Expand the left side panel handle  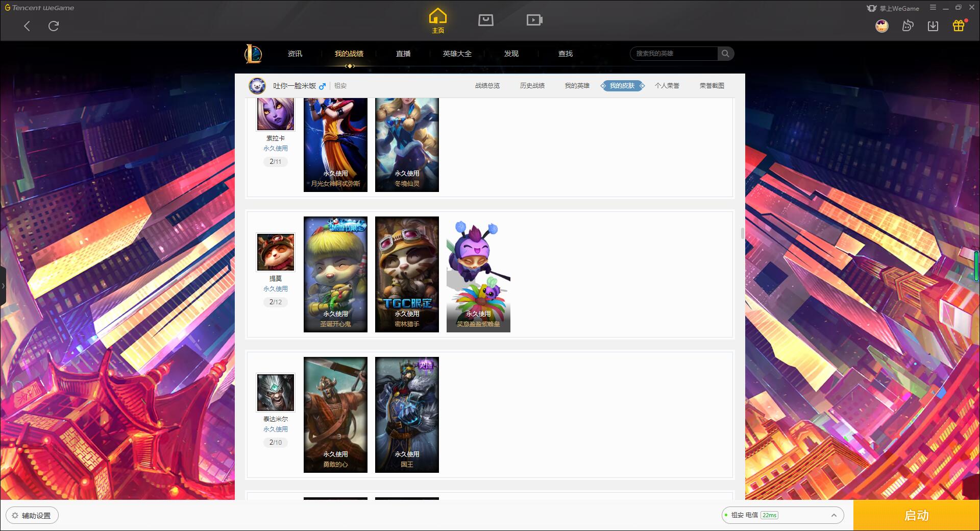[x=3, y=286]
